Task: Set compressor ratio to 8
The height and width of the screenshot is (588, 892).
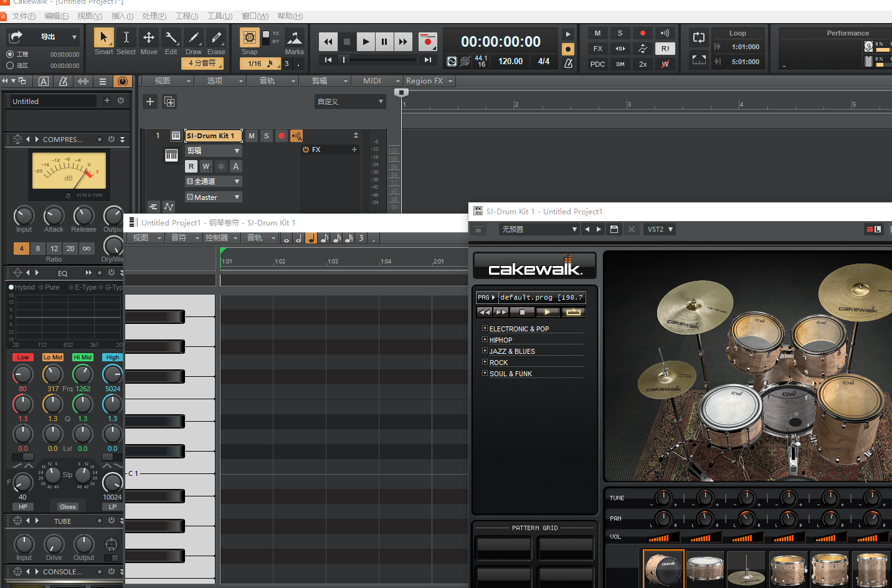Action: point(38,249)
